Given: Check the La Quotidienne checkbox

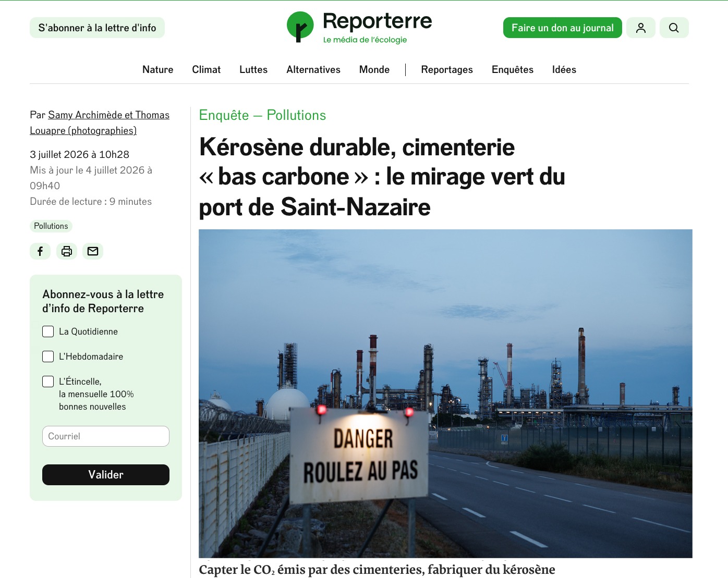Looking at the screenshot, I should 48,331.
